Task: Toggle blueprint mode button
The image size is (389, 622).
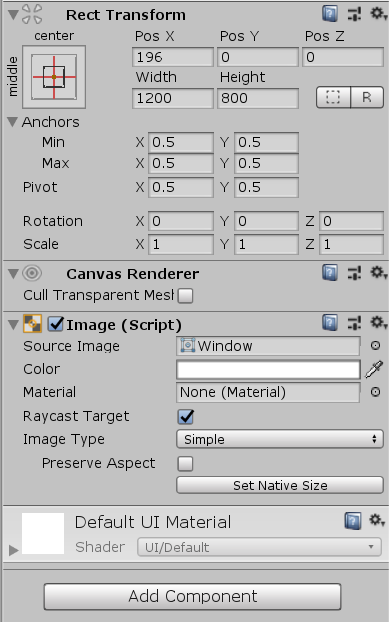Action: pyautogui.click(x=333, y=97)
